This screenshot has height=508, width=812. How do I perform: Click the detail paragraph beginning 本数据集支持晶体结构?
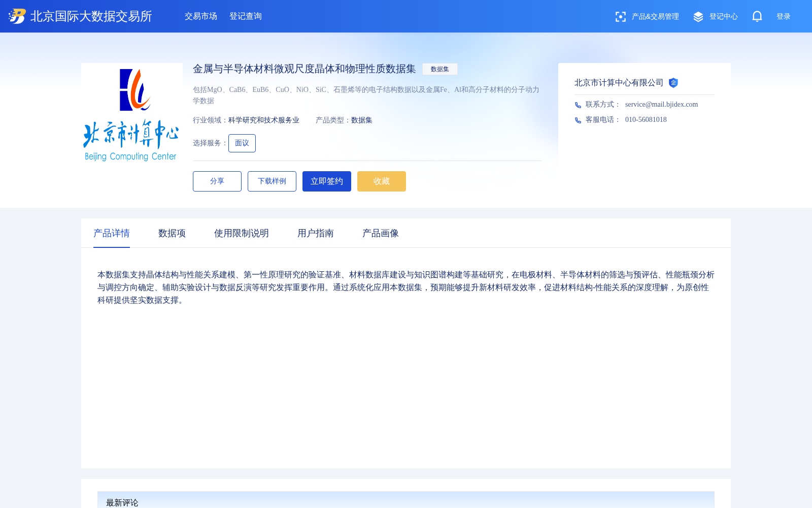click(x=406, y=288)
